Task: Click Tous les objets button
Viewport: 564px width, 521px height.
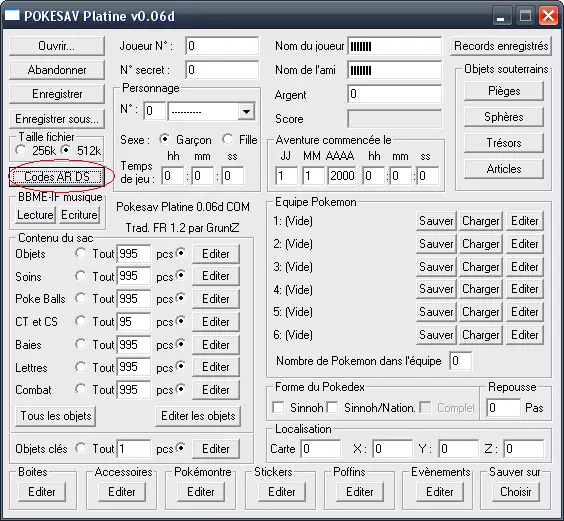Action: pos(56,416)
